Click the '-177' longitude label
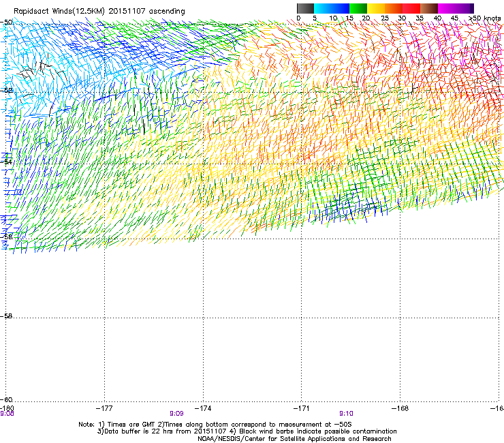Viewport: 504px width, 443px height. coord(104,408)
